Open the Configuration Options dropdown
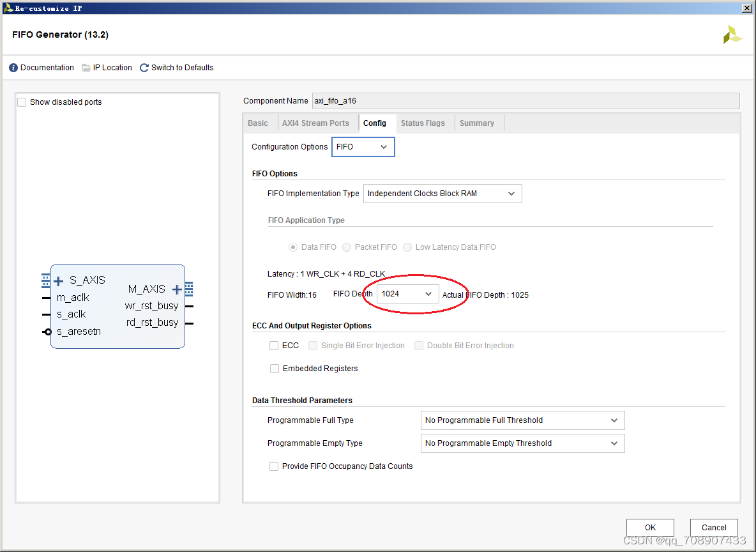 (363, 147)
